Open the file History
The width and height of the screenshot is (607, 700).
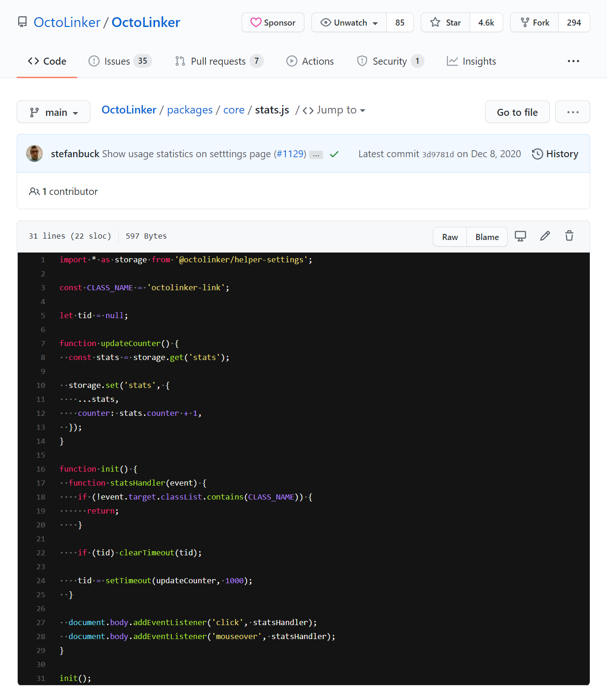[555, 154]
